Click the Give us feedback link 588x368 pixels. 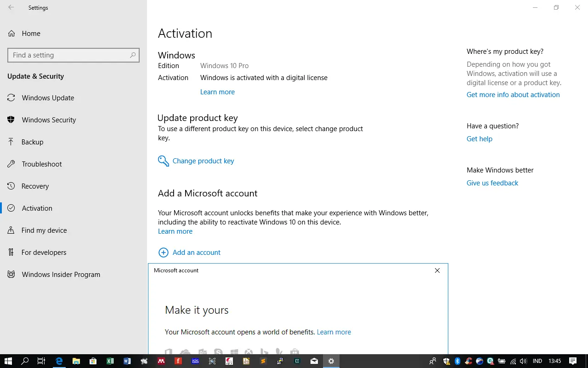click(x=492, y=183)
